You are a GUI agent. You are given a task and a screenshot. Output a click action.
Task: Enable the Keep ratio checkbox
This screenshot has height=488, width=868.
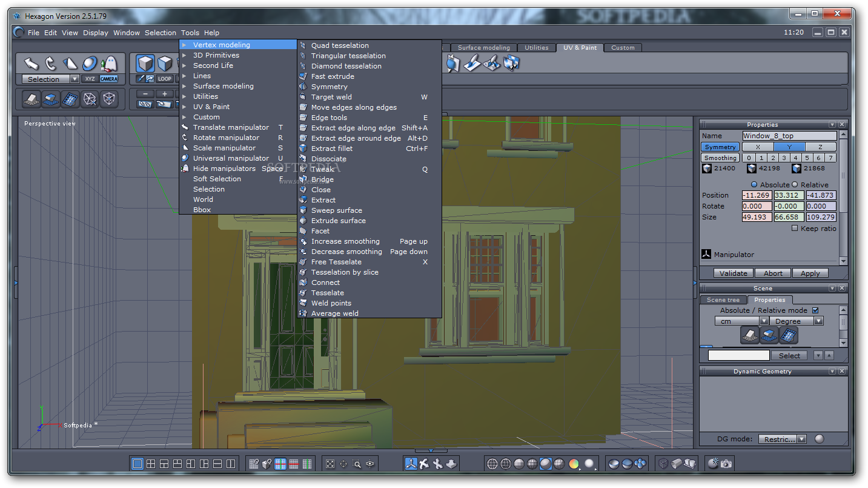[x=795, y=229]
